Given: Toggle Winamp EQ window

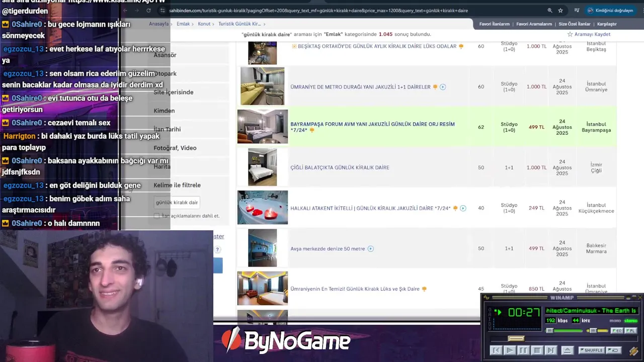Looking at the screenshot, I should coord(617,330).
